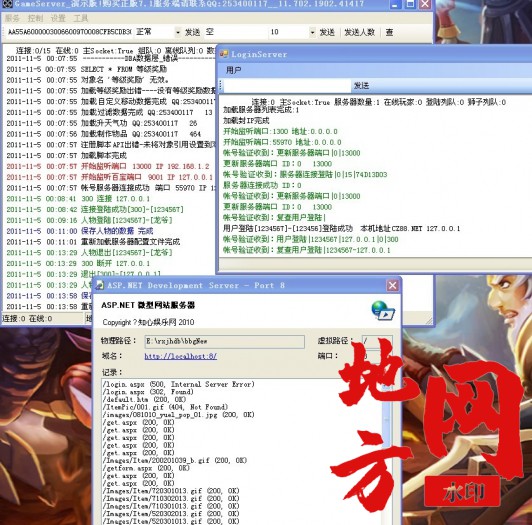The image size is (532, 525).
Task: Select the 正常 combo box
Action: pos(158,32)
